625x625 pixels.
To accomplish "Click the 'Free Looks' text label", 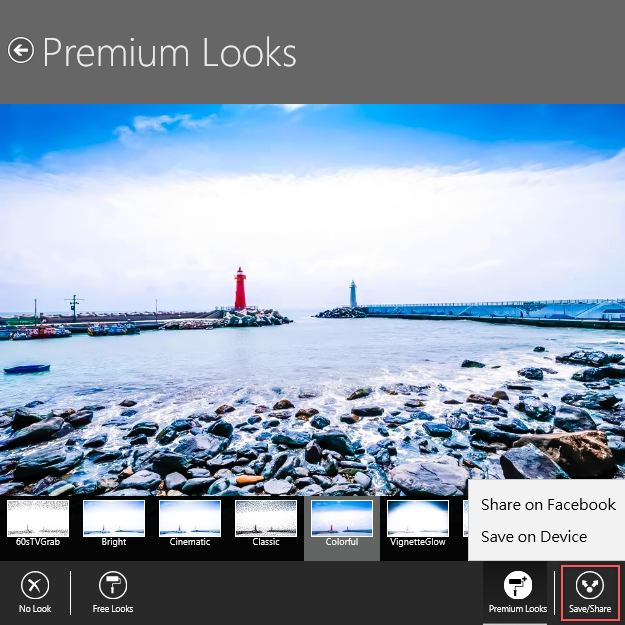I will (113, 609).
